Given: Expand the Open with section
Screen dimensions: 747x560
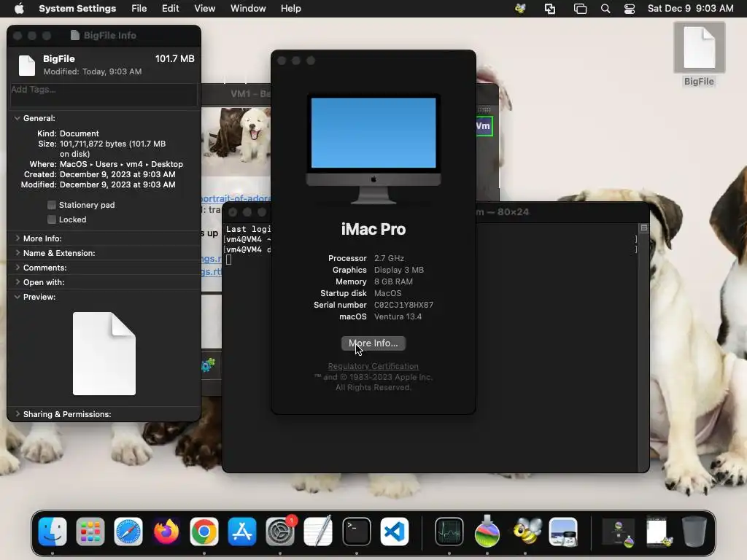Looking at the screenshot, I should (x=18, y=282).
